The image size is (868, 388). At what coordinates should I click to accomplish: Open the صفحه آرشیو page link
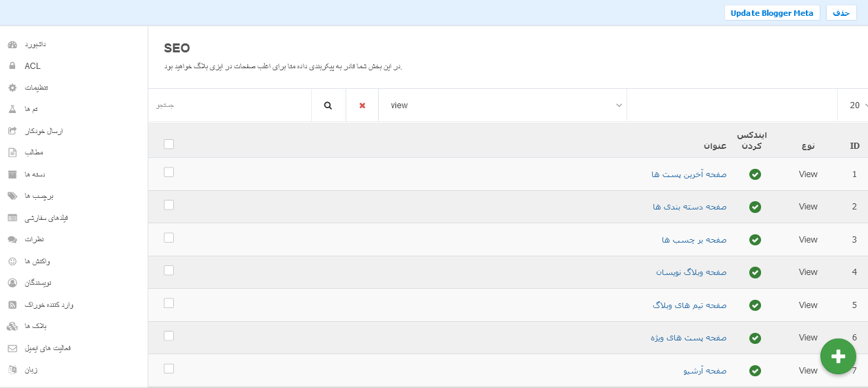pyautogui.click(x=704, y=371)
